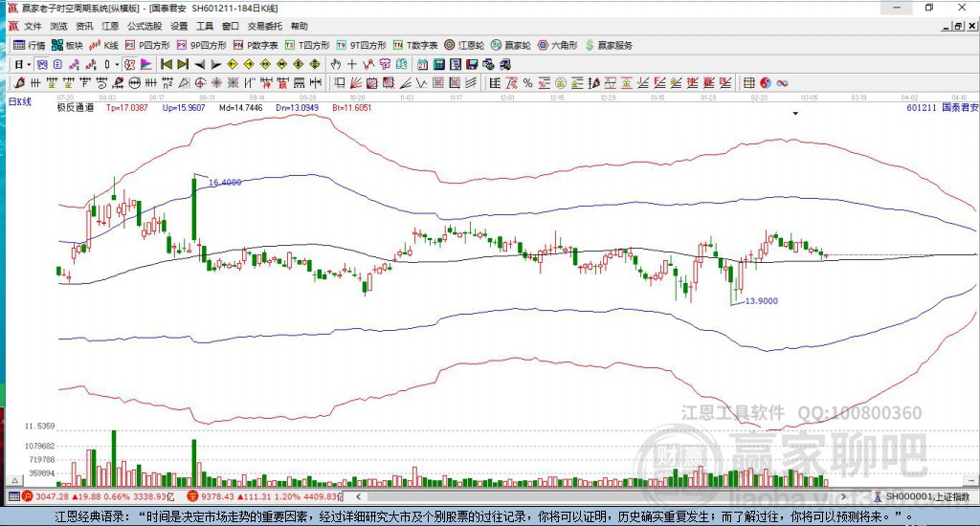Open the 资讯 menu

pos(84,26)
